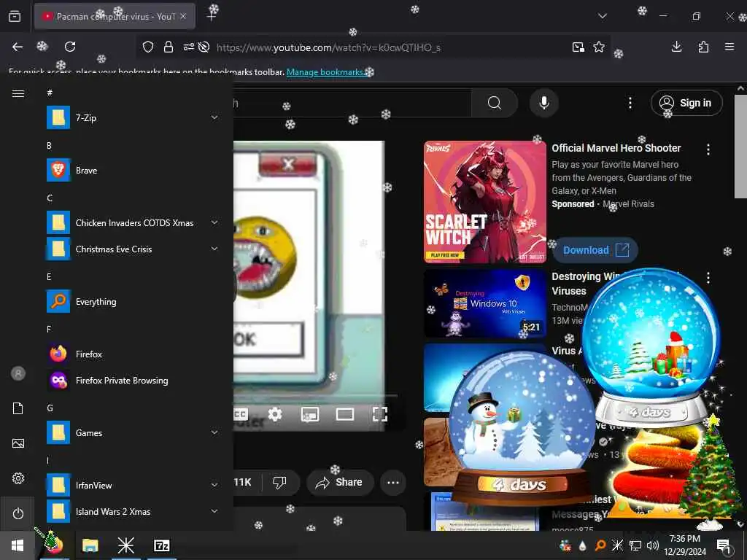Launch Brave from Start menu
The width and height of the screenshot is (747, 560).
click(x=133, y=170)
